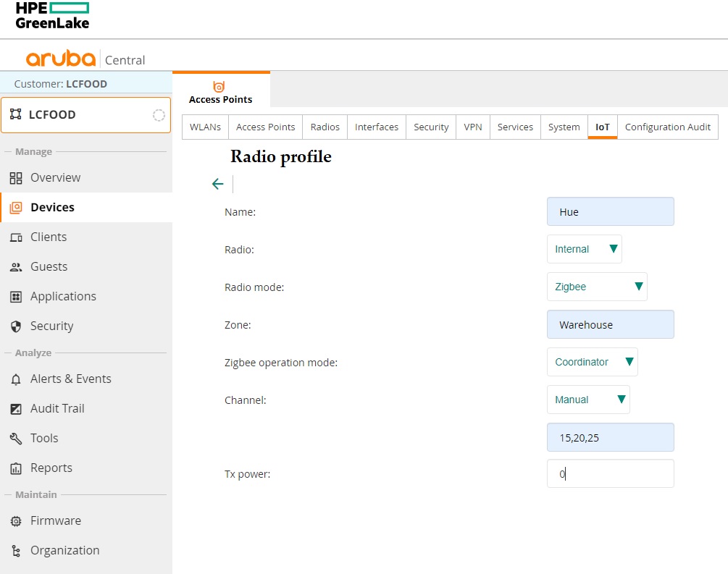Viewport: 728px width, 574px height.
Task: Select the Guests people icon
Action: coord(16,267)
